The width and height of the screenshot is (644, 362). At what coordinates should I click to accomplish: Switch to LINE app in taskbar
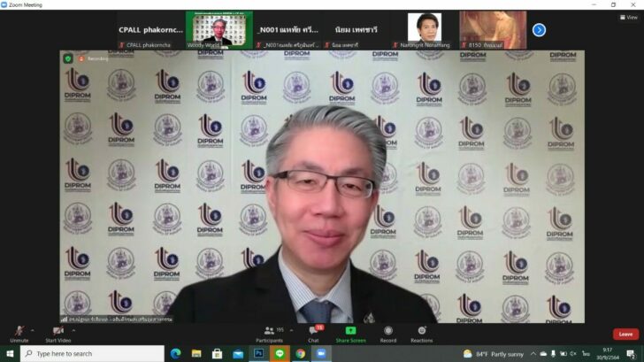[x=280, y=354]
